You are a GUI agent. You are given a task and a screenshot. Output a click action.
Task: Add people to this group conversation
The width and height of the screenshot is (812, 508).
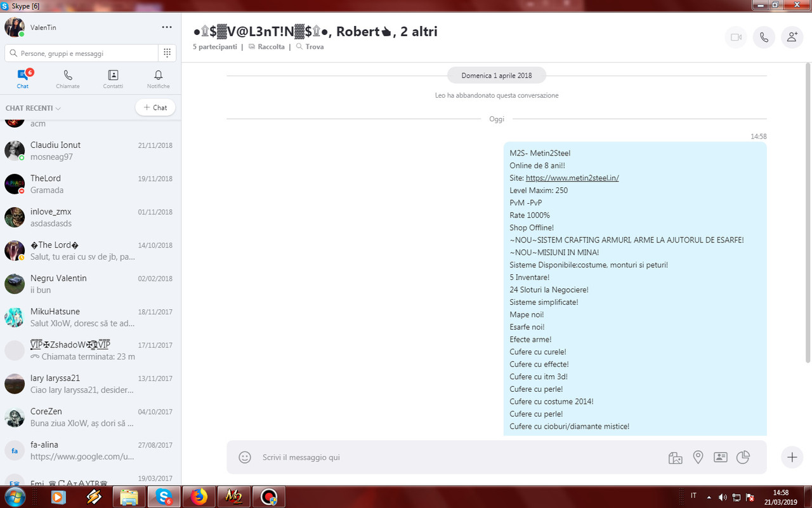tap(792, 37)
